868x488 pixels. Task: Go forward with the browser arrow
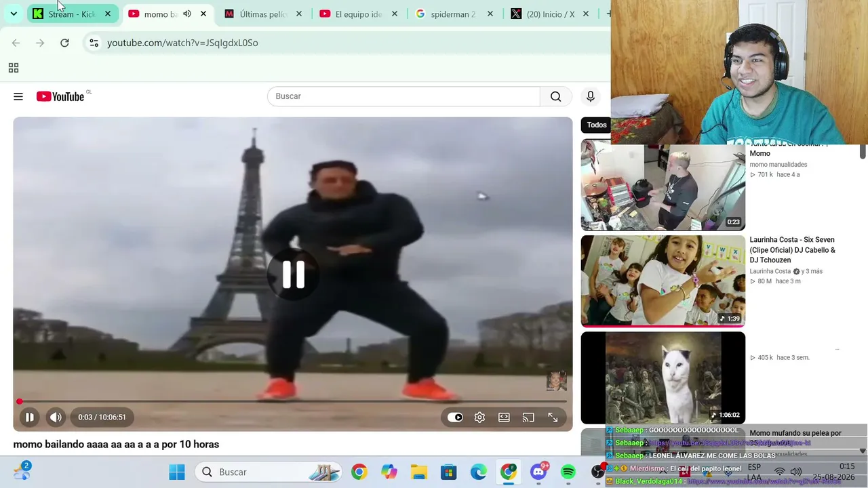40,43
